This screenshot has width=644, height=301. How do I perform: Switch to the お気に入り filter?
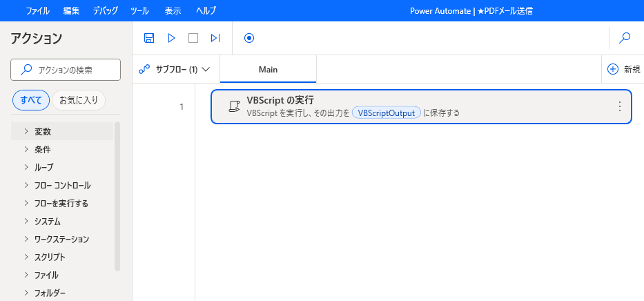78,100
